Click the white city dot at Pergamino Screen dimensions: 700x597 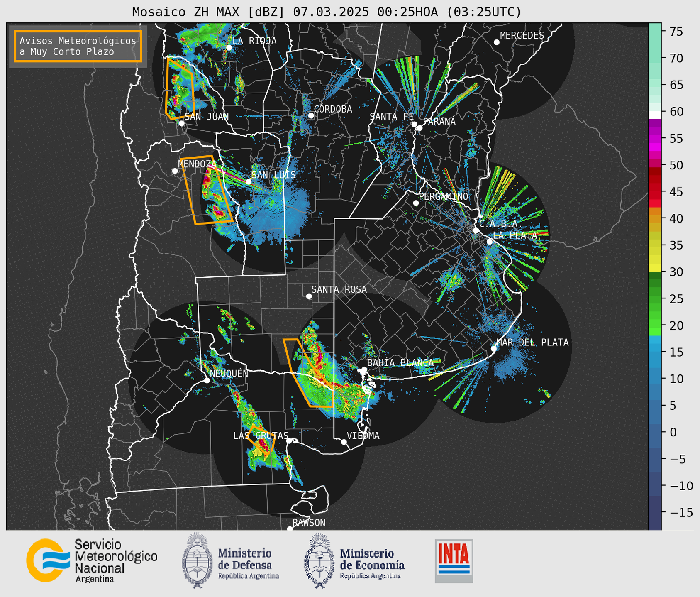pos(416,203)
